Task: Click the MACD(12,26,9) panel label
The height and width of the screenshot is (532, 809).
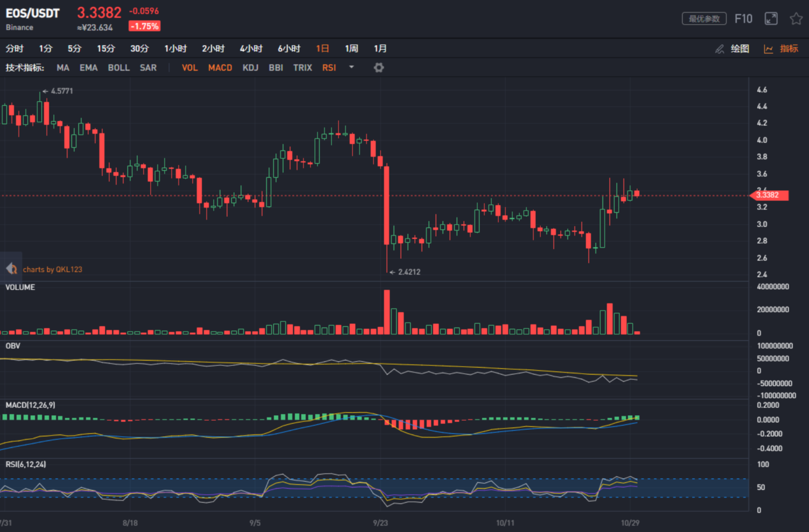Action: (30, 405)
